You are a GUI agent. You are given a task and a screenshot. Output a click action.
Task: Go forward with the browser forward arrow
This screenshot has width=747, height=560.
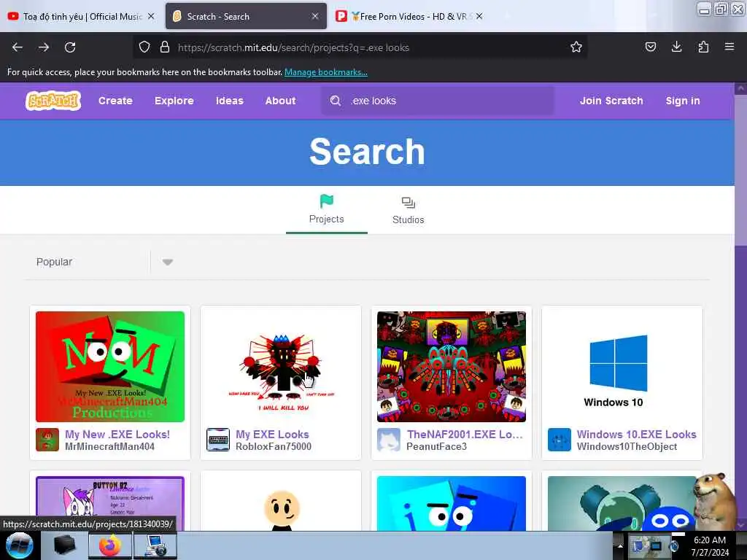tap(44, 47)
